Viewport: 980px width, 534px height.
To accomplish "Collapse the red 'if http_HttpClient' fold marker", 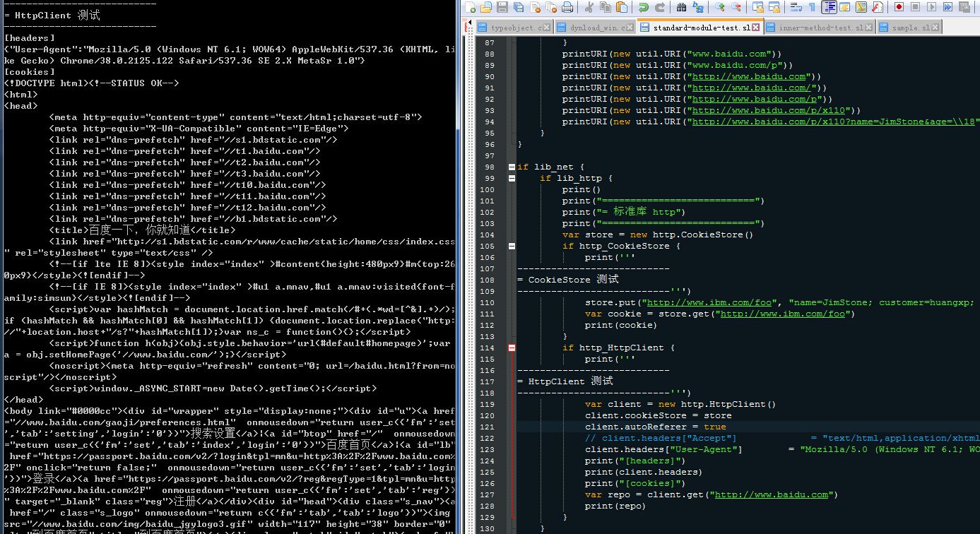I will [512, 348].
